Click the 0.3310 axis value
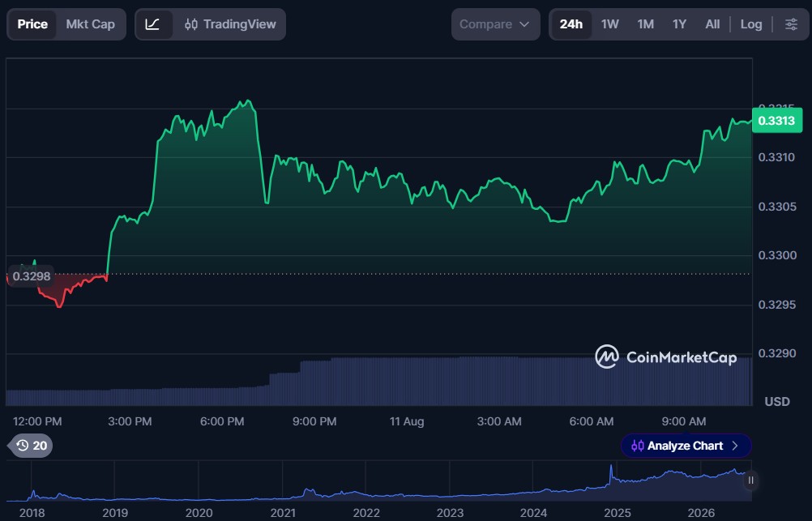The height and width of the screenshot is (521, 812). pos(776,157)
